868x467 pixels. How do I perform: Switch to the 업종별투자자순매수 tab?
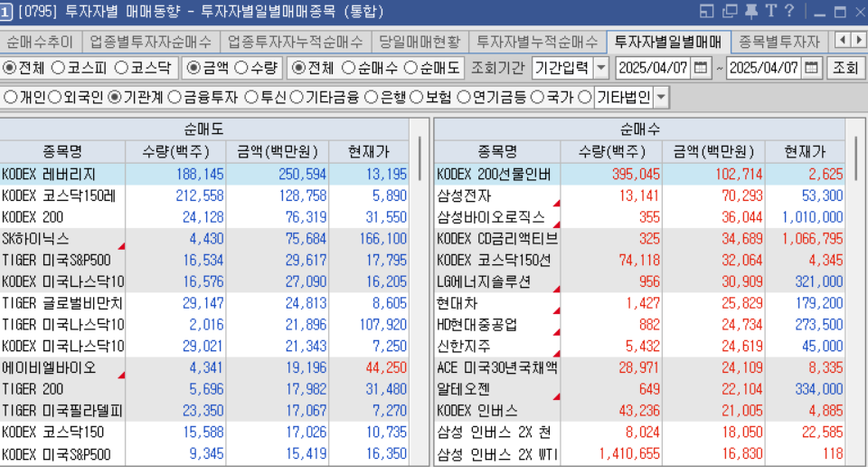151,42
